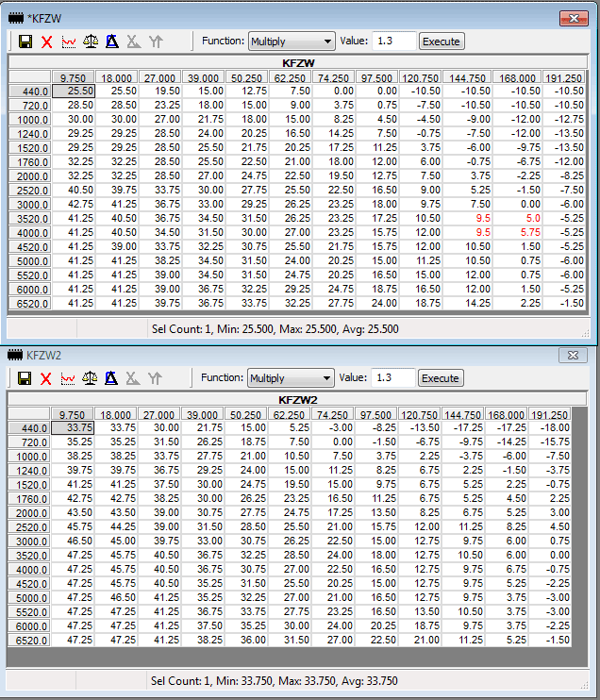The image size is (600, 700).
Task: Select KFZW column header 62.250
Action: (x=290, y=77)
